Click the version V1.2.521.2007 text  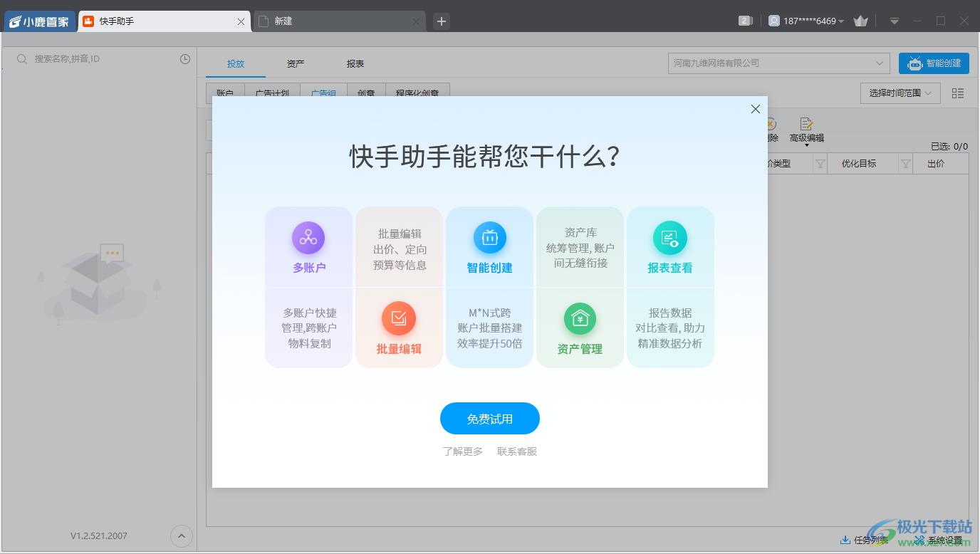point(99,535)
